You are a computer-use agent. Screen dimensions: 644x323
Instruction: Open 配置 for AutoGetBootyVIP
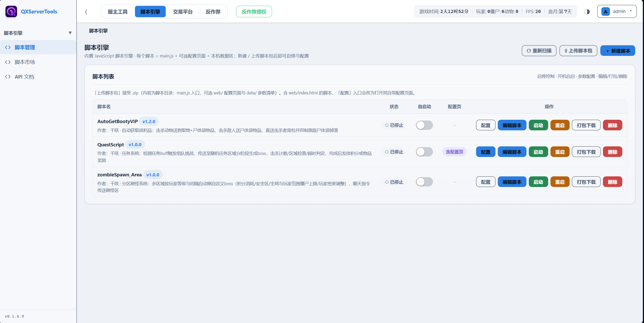pyautogui.click(x=485, y=125)
